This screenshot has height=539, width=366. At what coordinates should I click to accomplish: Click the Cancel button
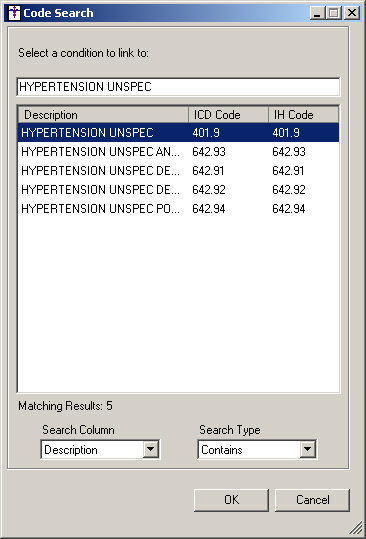pos(312,500)
